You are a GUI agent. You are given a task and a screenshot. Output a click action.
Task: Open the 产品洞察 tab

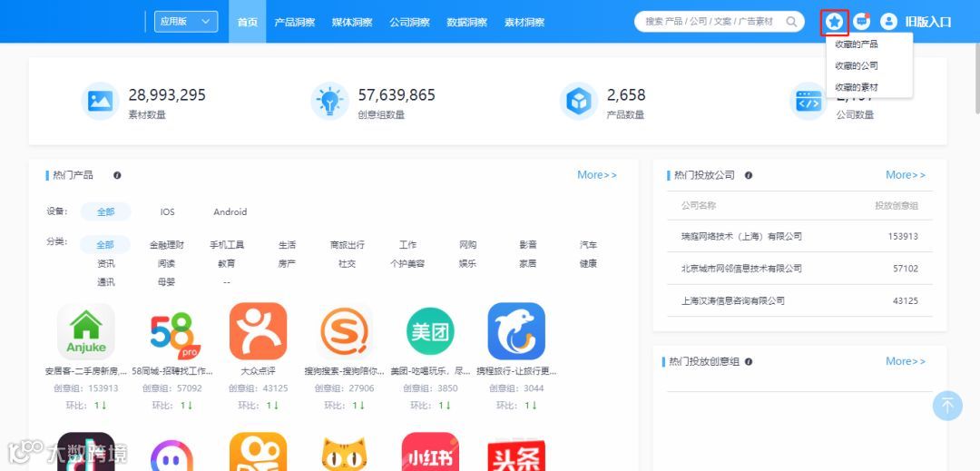click(x=294, y=22)
